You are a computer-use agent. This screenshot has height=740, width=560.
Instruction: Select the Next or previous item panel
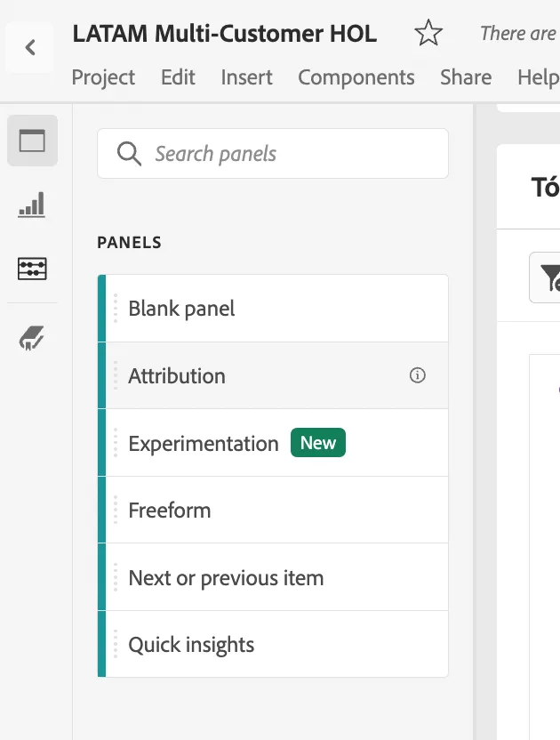pyautogui.click(x=273, y=577)
